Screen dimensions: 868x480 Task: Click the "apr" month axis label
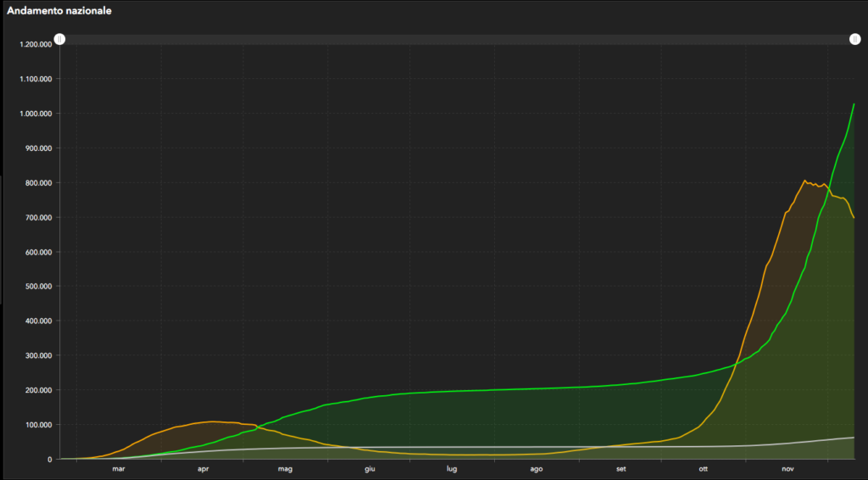[x=203, y=468]
